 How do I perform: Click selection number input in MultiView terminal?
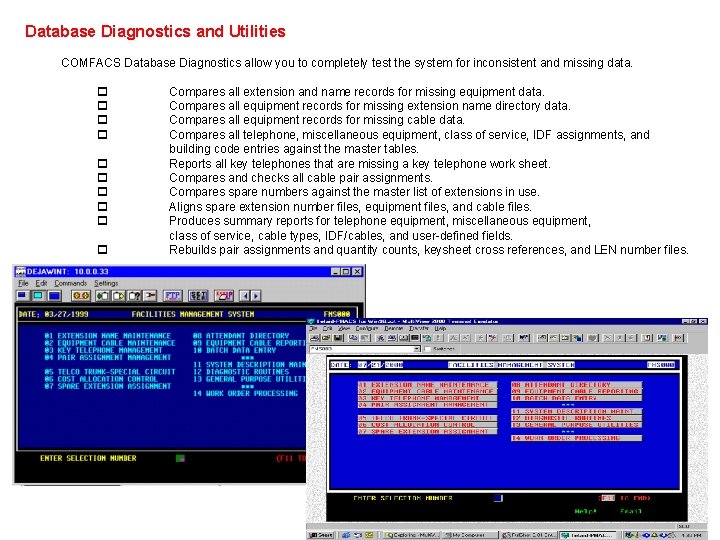point(498,498)
